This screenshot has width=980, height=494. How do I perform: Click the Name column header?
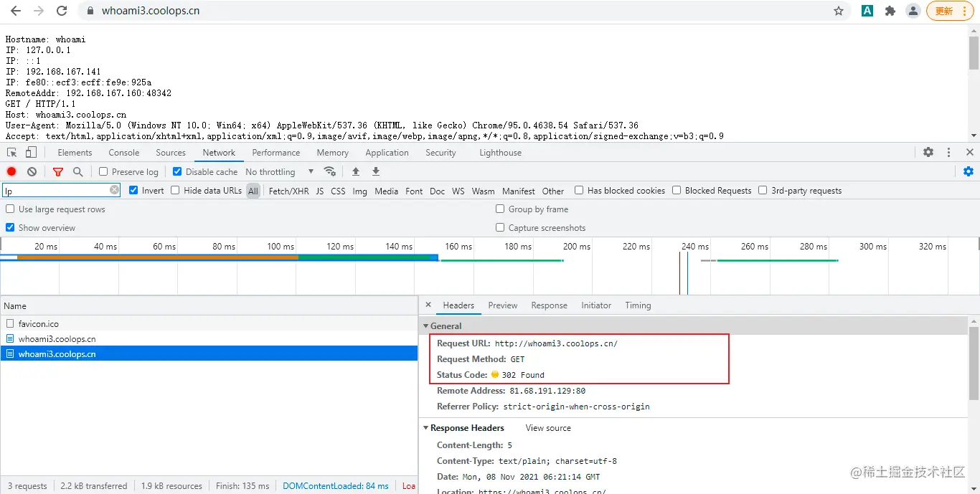(209, 305)
